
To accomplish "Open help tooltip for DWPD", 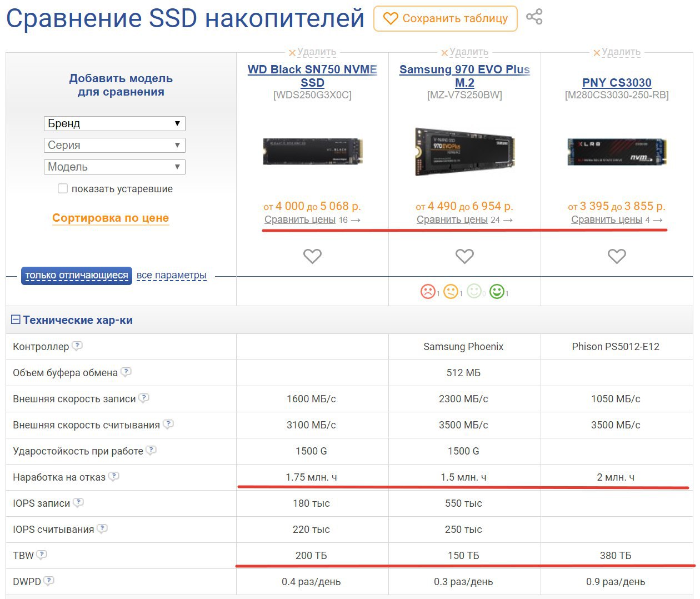I will tap(49, 581).
